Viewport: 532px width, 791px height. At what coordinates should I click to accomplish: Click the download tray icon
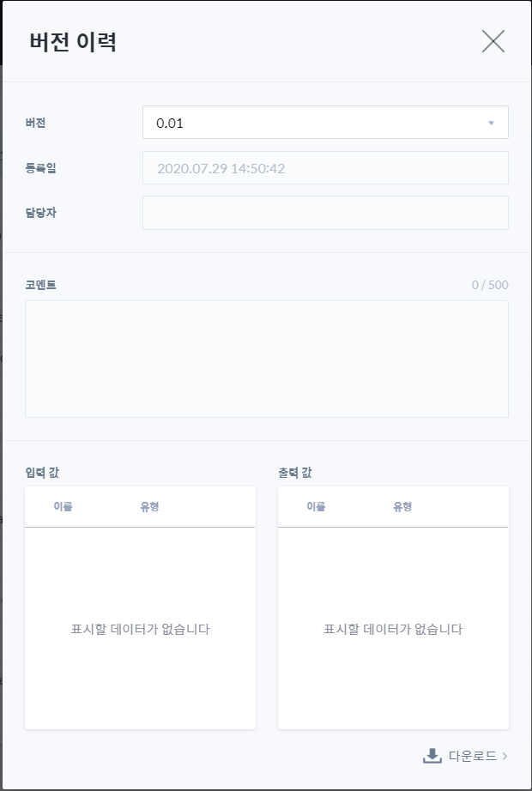432,756
